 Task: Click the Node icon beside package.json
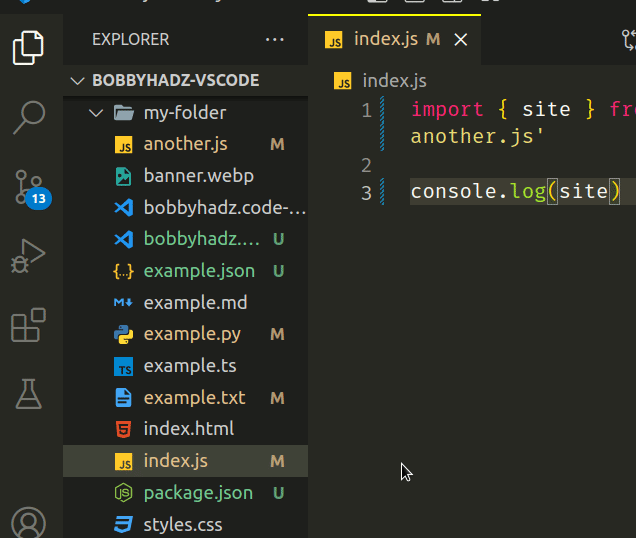(x=123, y=493)
